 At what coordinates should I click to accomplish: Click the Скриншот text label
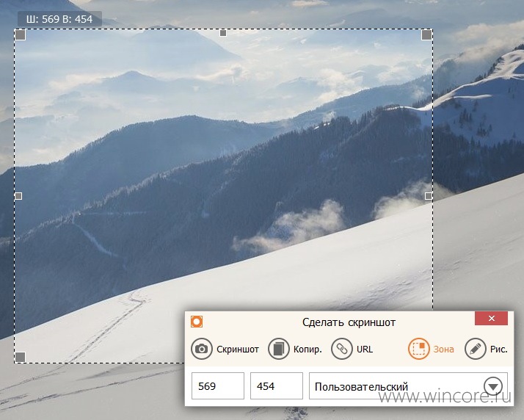(238, 350)
